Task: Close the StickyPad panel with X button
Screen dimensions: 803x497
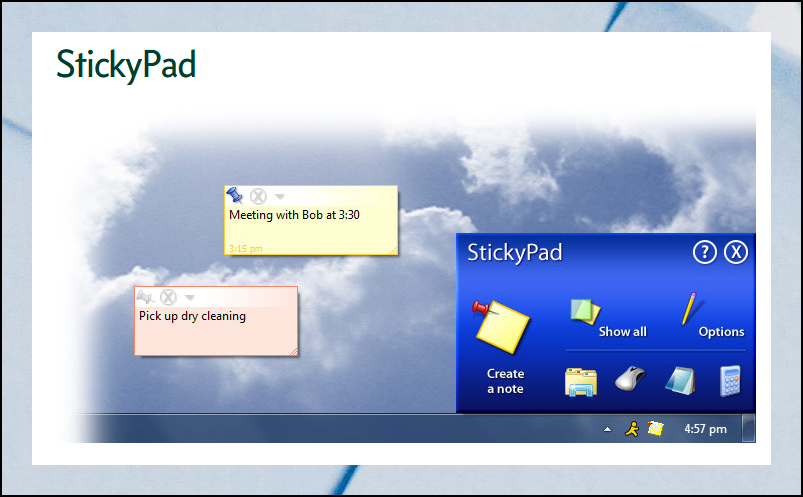Action: (x=736, y=252)
